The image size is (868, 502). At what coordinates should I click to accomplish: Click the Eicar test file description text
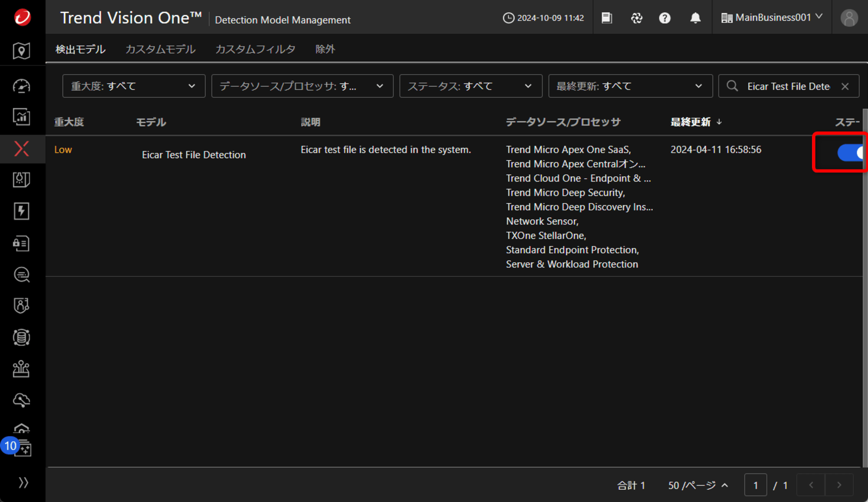tap(386, 149)
